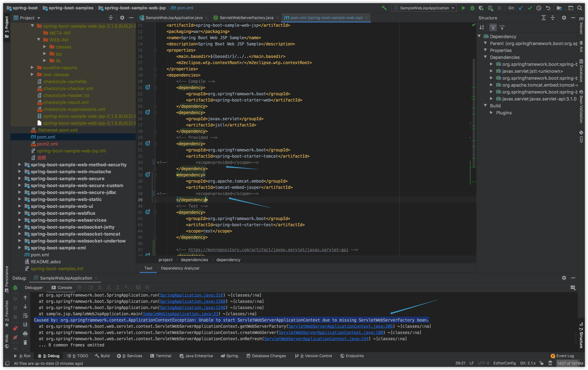Open Git history clock icon
The width and height of the screenshot is (588, 370).
[539, 8]
